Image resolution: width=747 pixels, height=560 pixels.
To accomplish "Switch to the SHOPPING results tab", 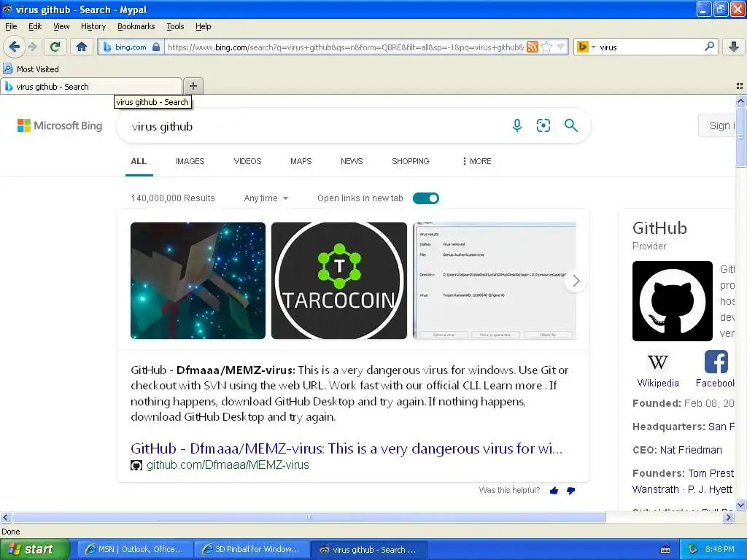I will (x=411, y=161).
